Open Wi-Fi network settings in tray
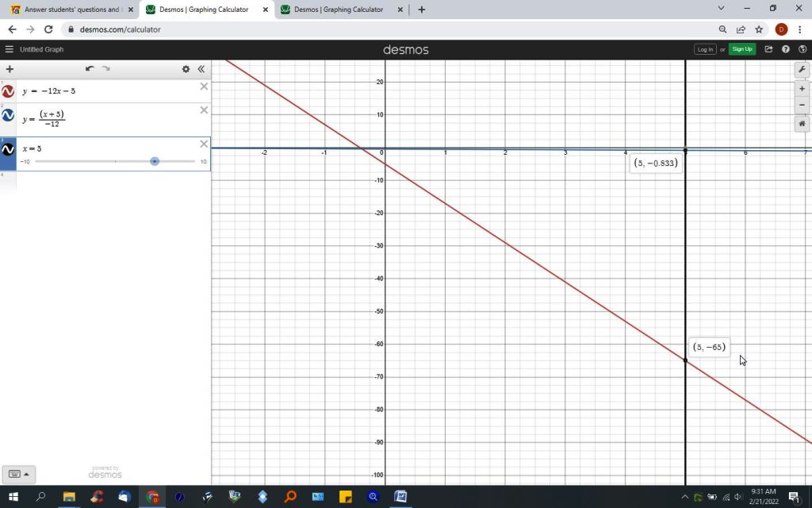This screenshot has height=508, width=812. coord(726,497)
